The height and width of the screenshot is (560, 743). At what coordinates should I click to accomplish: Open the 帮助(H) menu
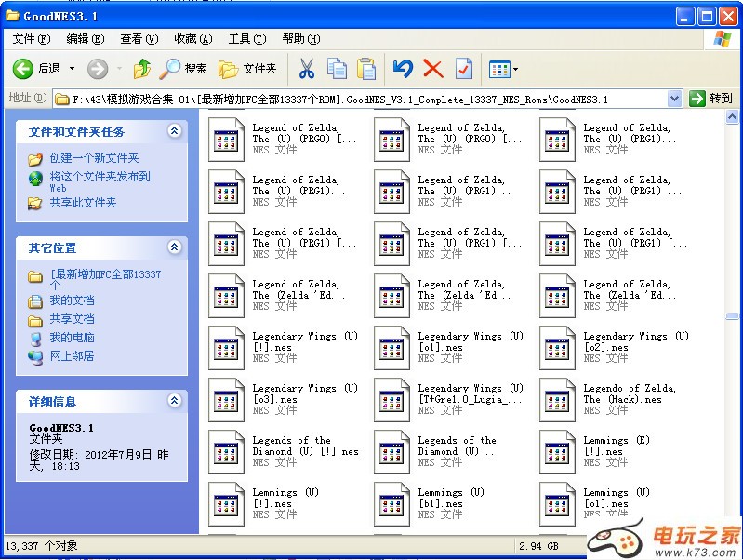click(x=301, y=39)
